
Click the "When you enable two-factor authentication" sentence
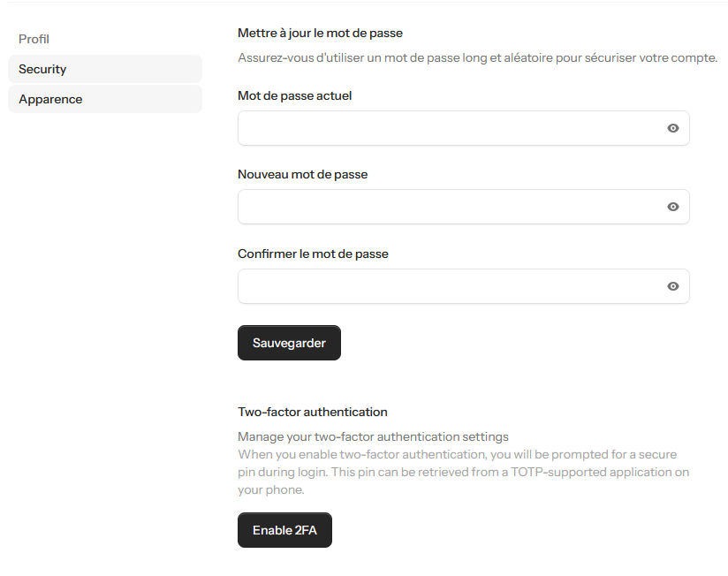457,454
